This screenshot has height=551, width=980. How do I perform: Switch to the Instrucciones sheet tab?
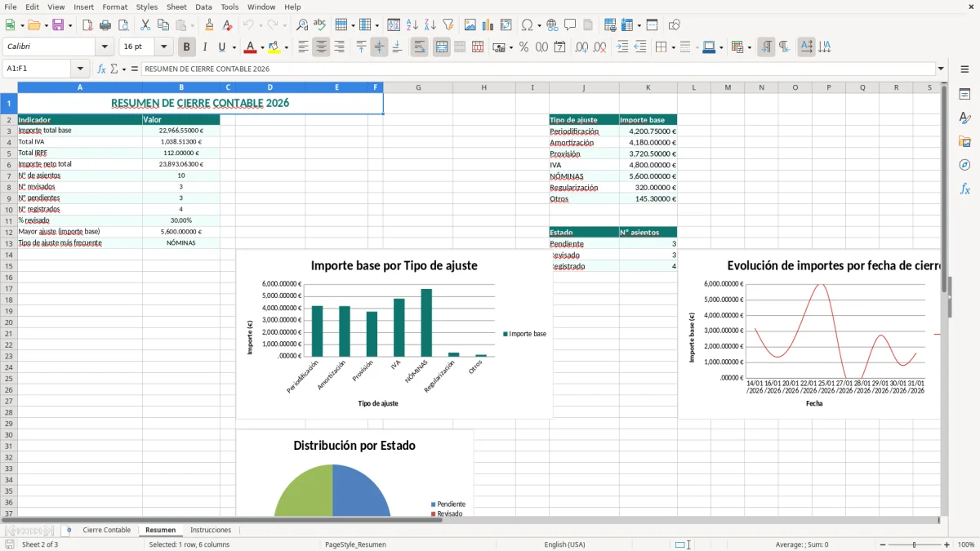(x=211, y=530)
